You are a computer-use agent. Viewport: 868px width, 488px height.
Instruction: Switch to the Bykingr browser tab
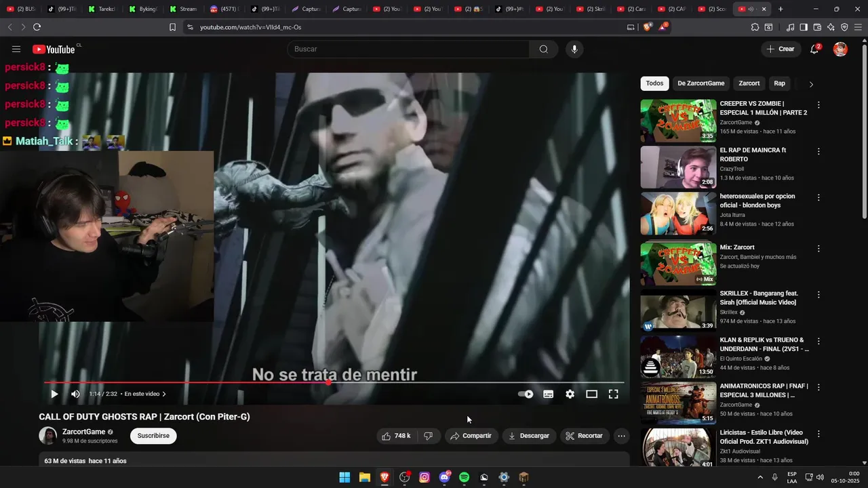click(x=142, y=9)
